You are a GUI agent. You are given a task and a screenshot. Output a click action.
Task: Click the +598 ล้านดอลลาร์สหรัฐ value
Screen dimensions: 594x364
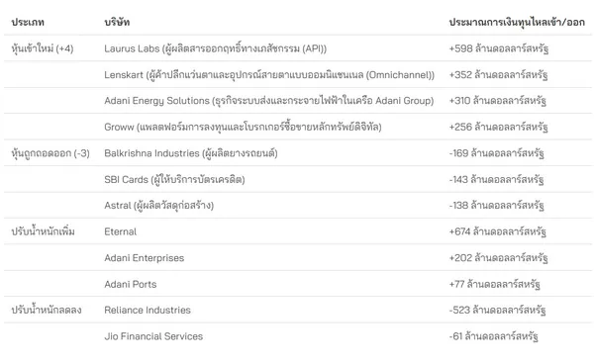pyautogui.click(x=499, y=48)
